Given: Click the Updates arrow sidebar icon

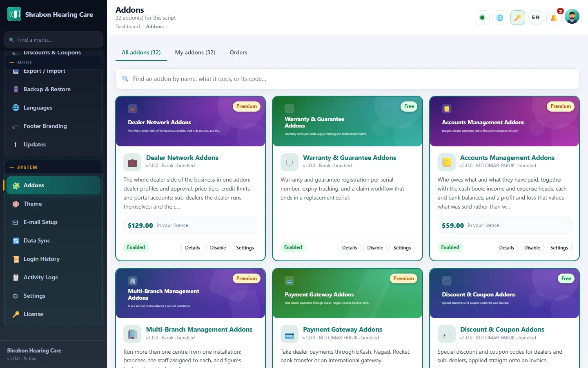Looking at the screenshot, I should pyautogui.click(x=16, y=144).
